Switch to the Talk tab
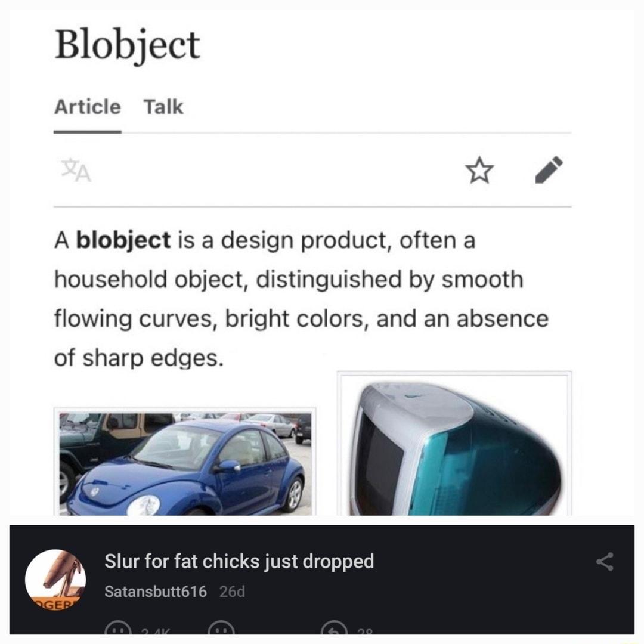Image resolution: width=644 pixels, height=644 pixels. pos(163,107)
